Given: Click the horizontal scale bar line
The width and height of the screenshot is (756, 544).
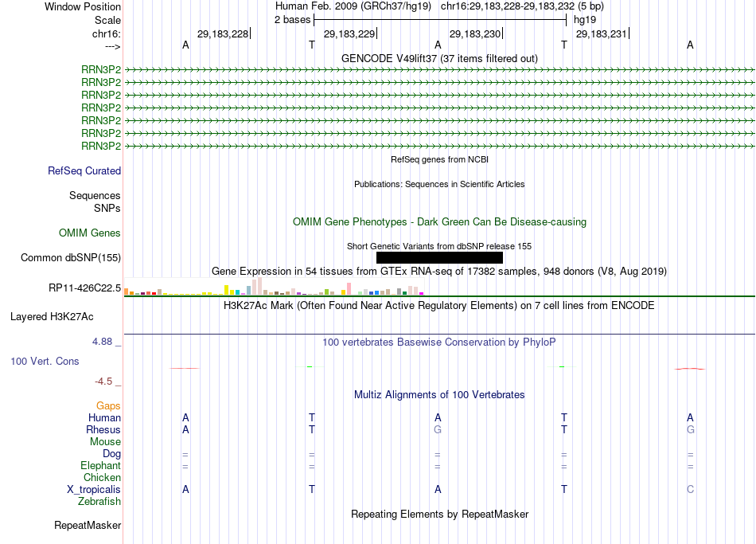Looking at the screenshot, I should pyautogui.click(x=440, y=20).
